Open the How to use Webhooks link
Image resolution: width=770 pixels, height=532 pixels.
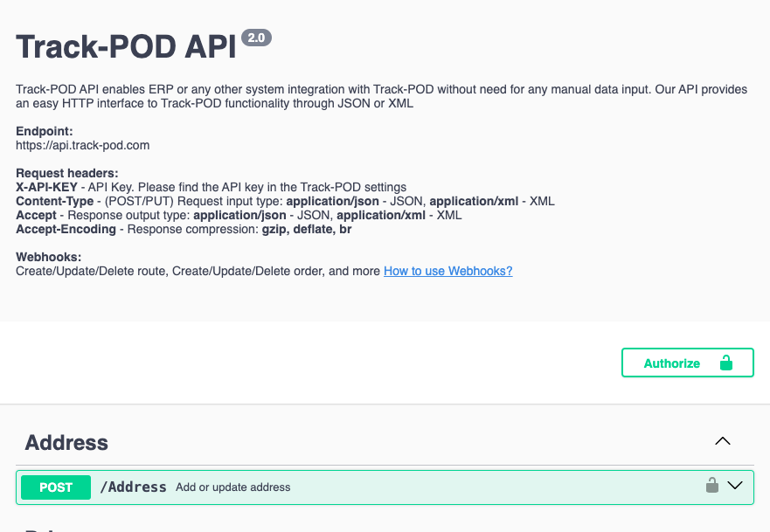click(x=447, y=271)
